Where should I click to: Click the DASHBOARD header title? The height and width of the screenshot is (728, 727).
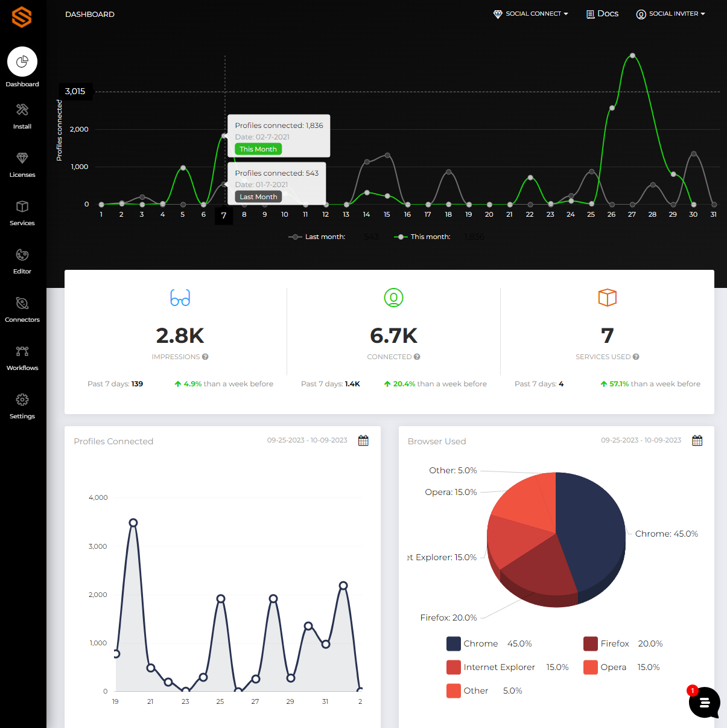[90, 14]
